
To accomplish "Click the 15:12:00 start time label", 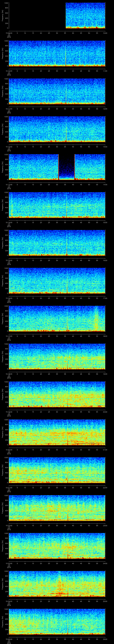I will (9, 147).
